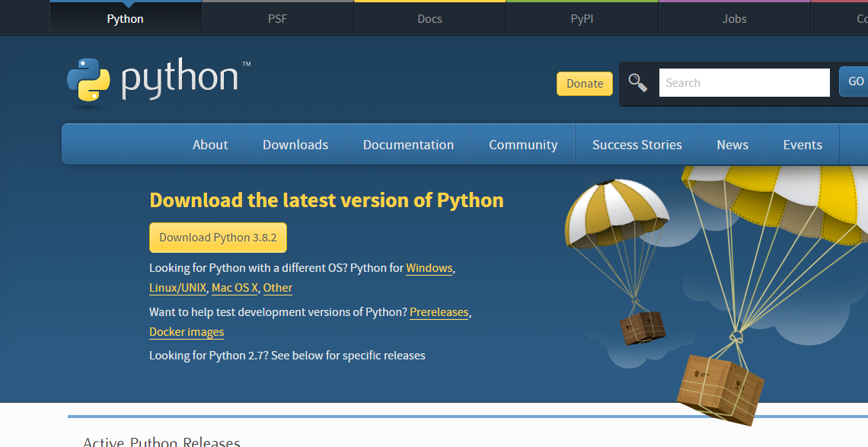Open the Success Stories menu

pos(637,145)
